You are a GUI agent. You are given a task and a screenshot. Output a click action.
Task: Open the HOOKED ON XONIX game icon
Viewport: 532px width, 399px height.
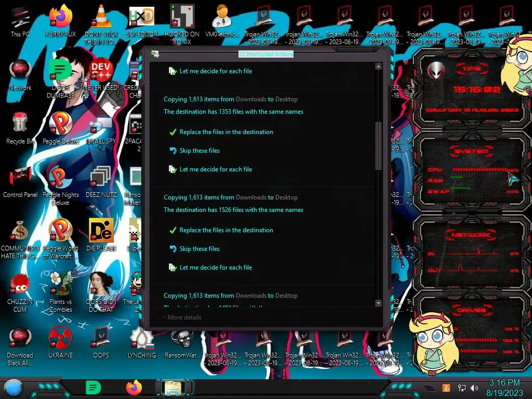pos(182,24)
